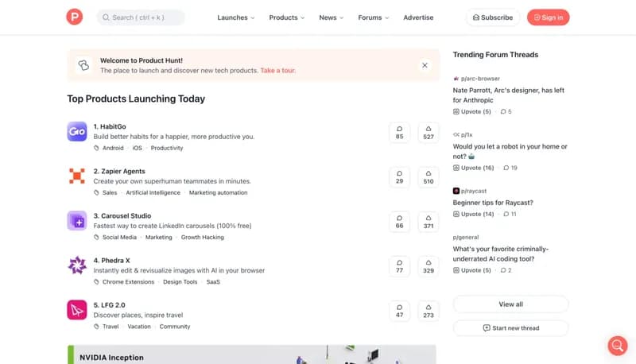The width and height of the screenshot is (636, 364).
Task: Open the NVIDIA Inception banner
Action: coord(251,354)
